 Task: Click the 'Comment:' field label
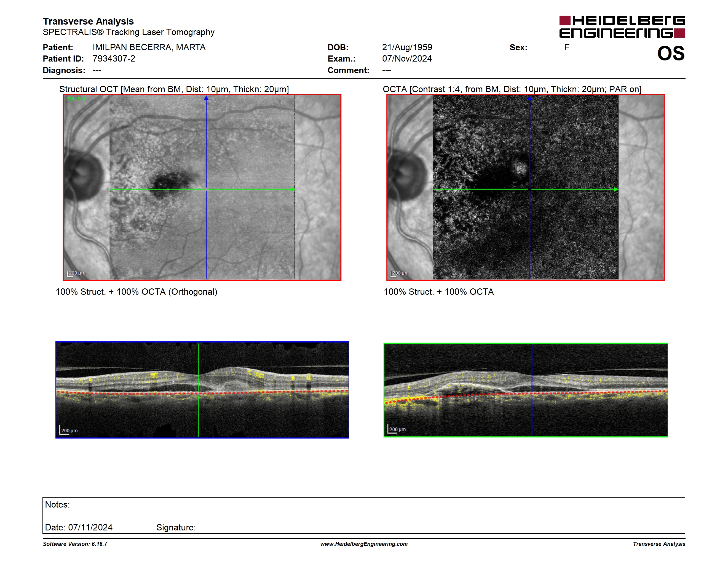coord(348,70)
